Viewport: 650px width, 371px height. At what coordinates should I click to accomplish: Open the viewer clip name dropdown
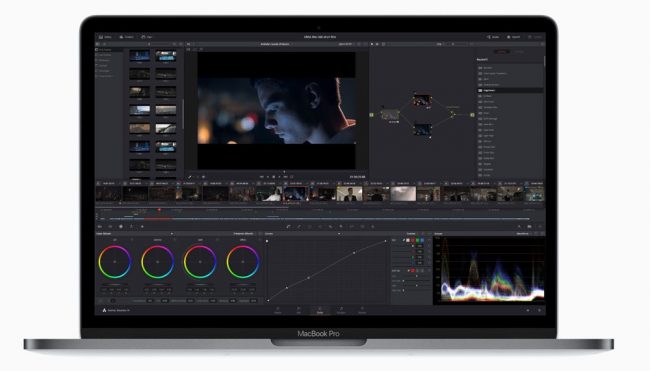click(275, 44)
